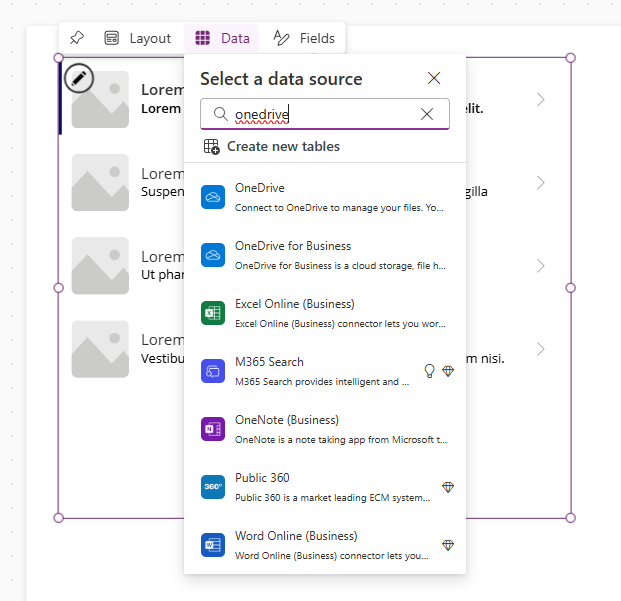
Task: Click the pin icon in the gallery toolbar
Action: click(77, 38)
